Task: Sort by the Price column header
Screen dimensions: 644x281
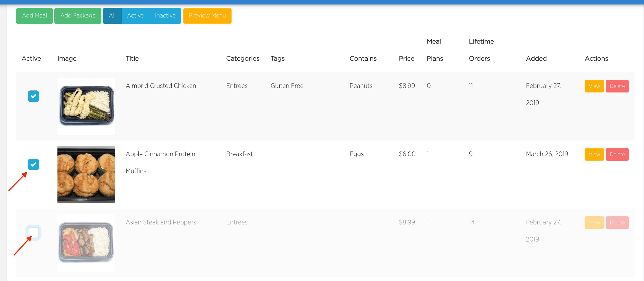Action: coord(407,59)
